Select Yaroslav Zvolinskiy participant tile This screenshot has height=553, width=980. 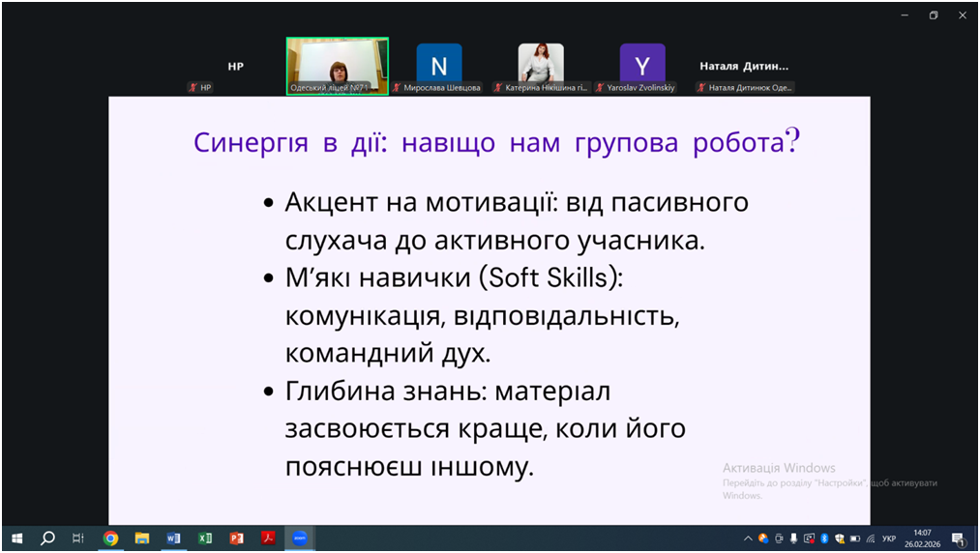point(642,66)
